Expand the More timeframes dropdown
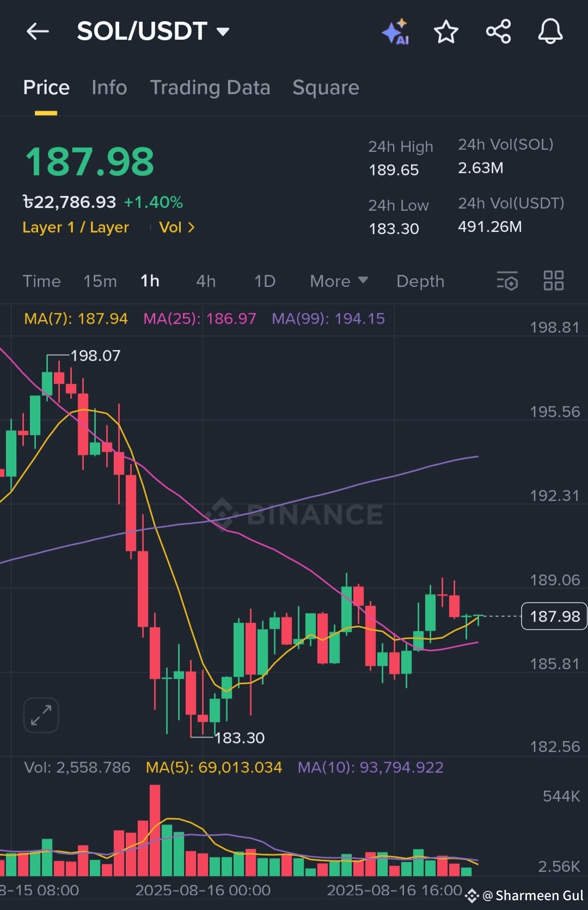This screenshot has height=910, width=588. click(x=339, y=281)
